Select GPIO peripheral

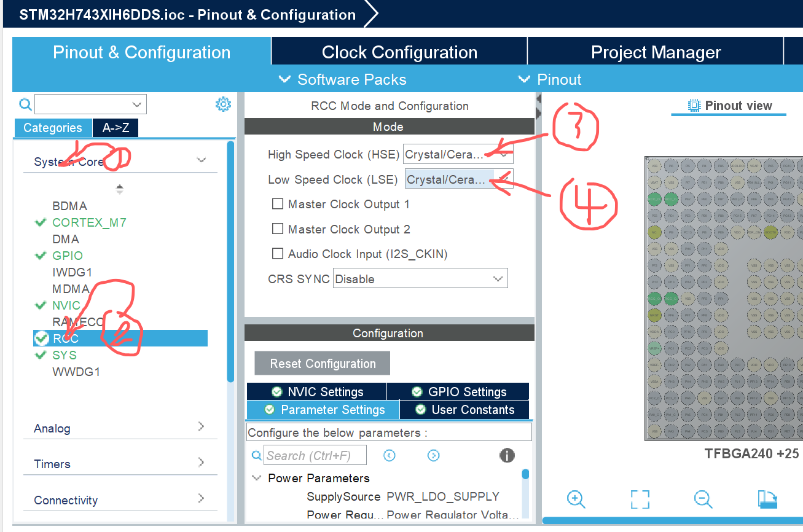[68, 256]
